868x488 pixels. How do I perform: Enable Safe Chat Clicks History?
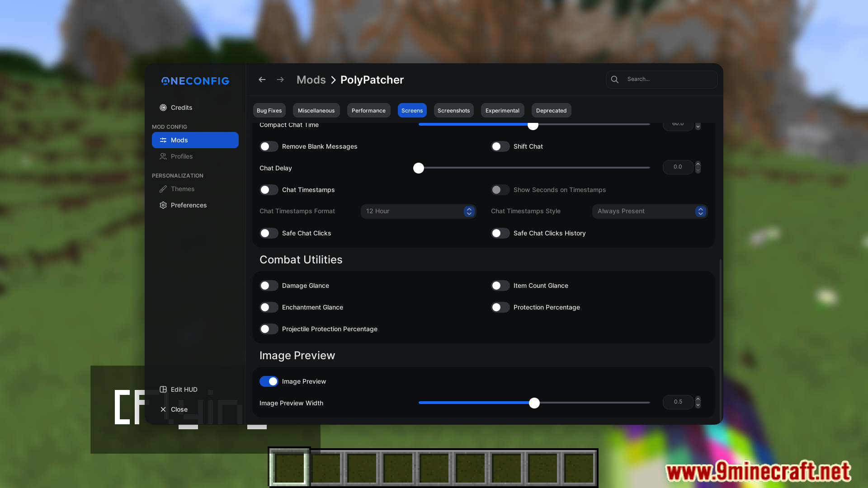[x=500, y=233]
